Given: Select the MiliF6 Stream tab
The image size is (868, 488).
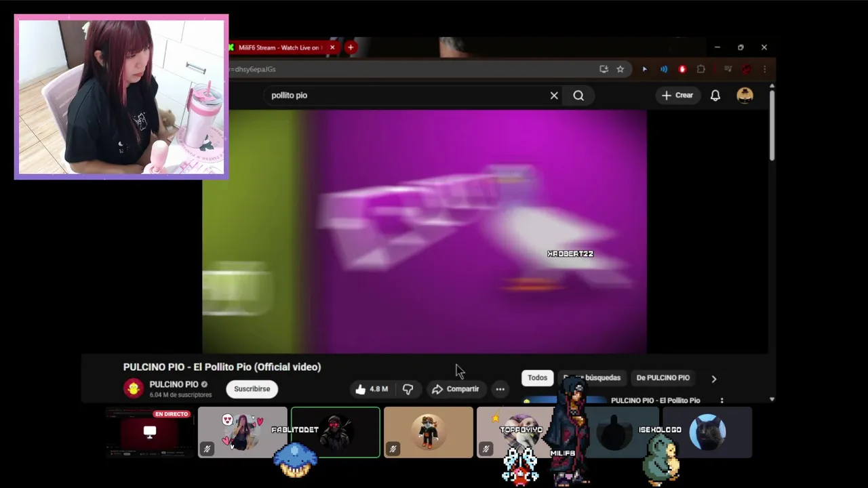Looking at the screenshot, I should tap(279, 47).
